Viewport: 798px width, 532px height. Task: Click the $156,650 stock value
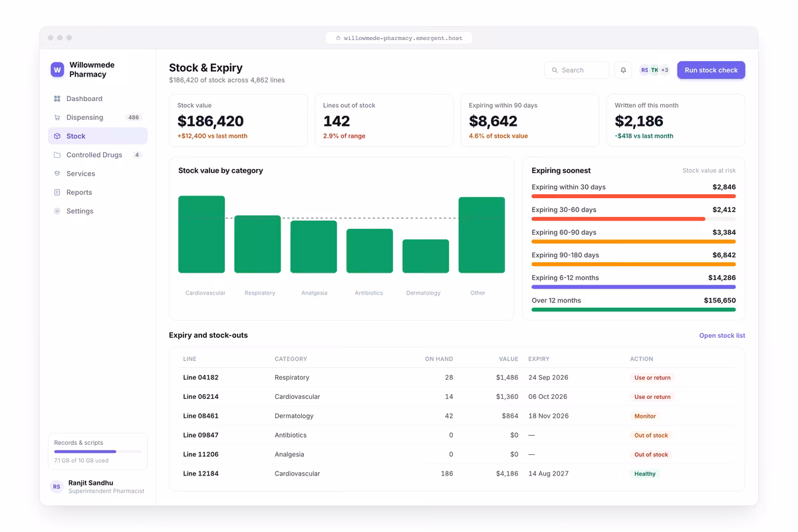720,301
